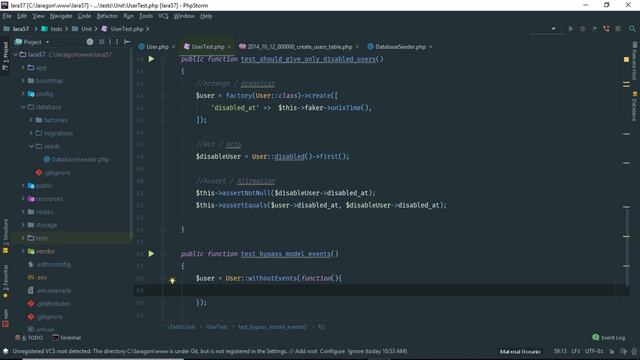Switch to the DatabaseSeeder.php tab

400,47
